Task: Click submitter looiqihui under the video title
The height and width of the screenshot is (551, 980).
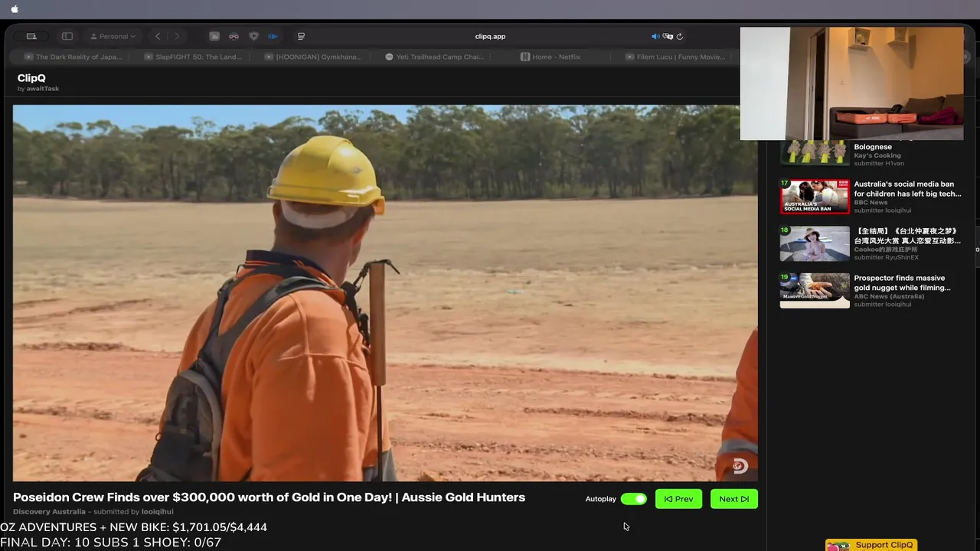Action: click(157, 512)
